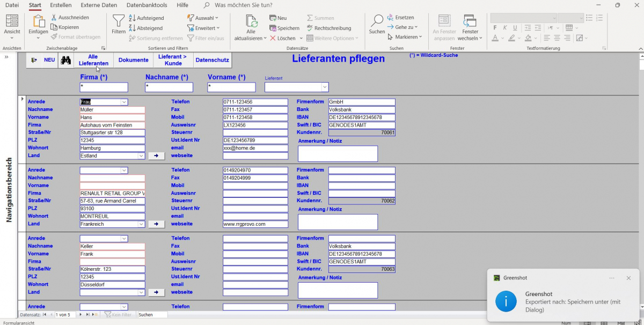Click the Lieferant > Kunde button
Screen dimensions: 644x325
[172, 60]
